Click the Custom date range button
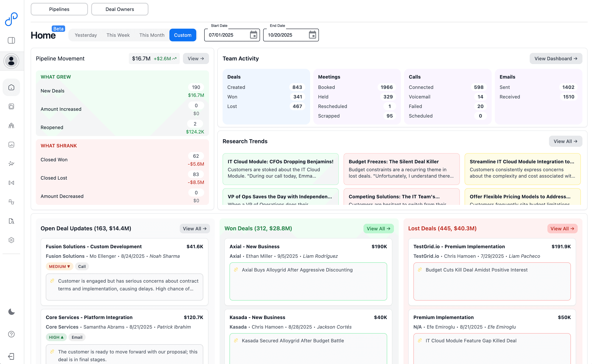The width and height of the screenshot is (592, 364). click(x=183, y=35)
